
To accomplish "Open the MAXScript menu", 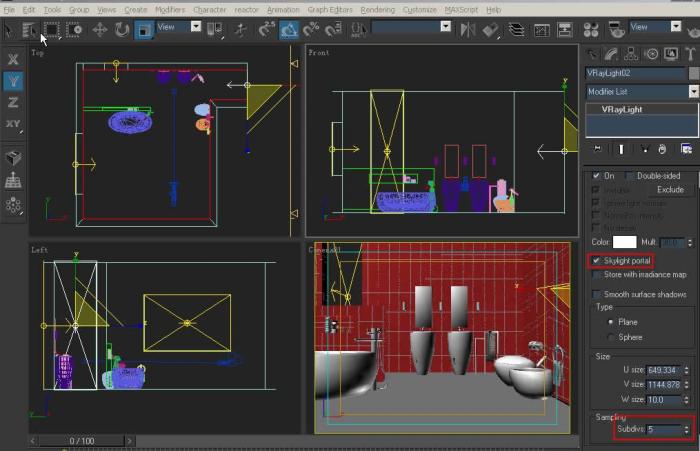I will pyautogui.click(x=461, y=9).
